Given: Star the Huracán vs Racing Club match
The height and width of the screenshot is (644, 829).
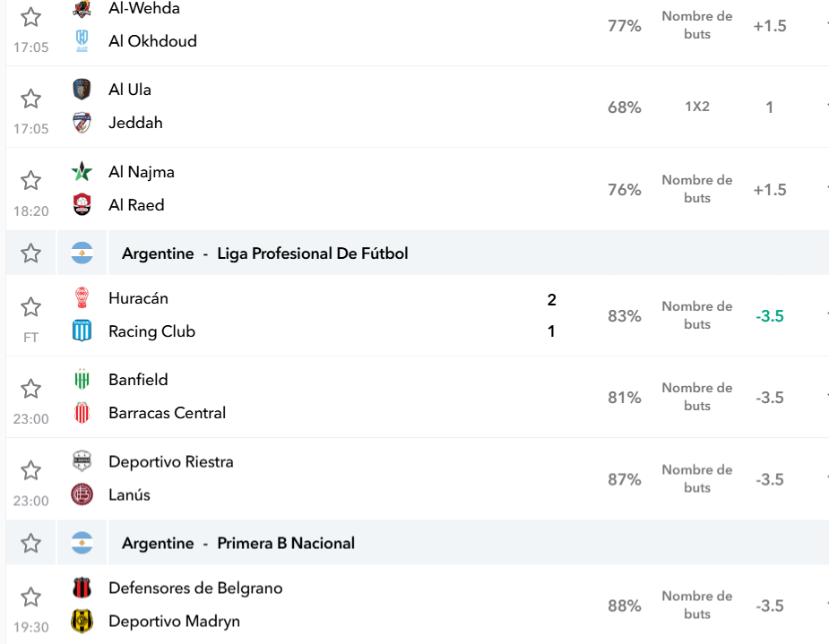Looking at the screenshot, I should [30, 307].
